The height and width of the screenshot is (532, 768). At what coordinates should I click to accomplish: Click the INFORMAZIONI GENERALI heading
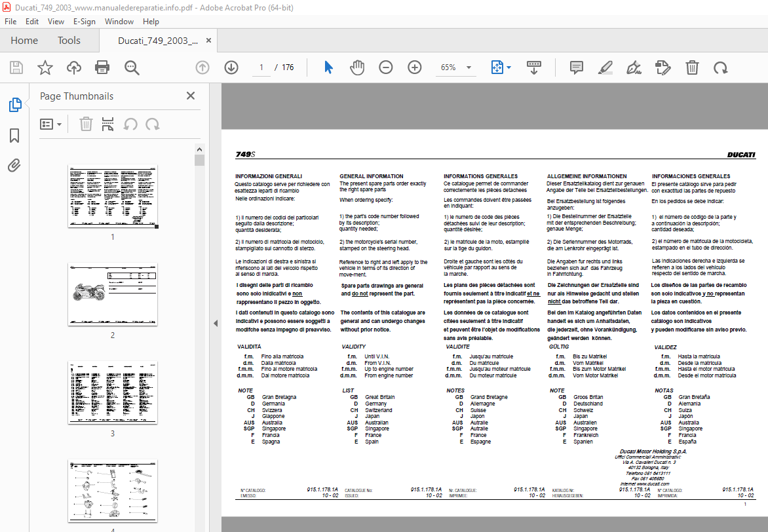(x=269, y=176)
